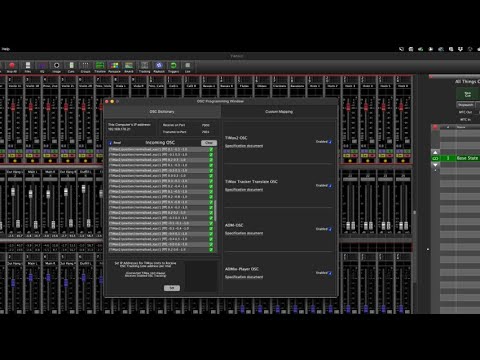Open ADM-OSC Specification document link
Viewport: 480px width, 360px height.
[x=244, y=233]
